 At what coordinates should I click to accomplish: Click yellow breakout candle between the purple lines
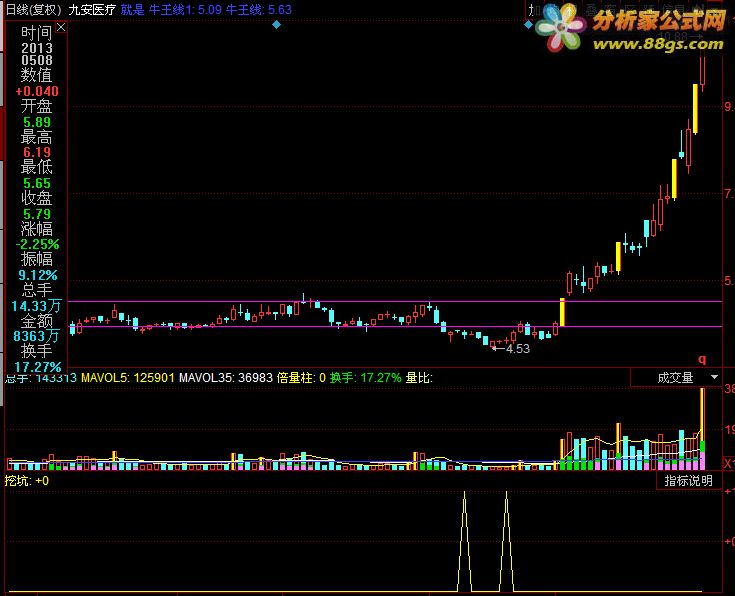(x=562, y=312)
